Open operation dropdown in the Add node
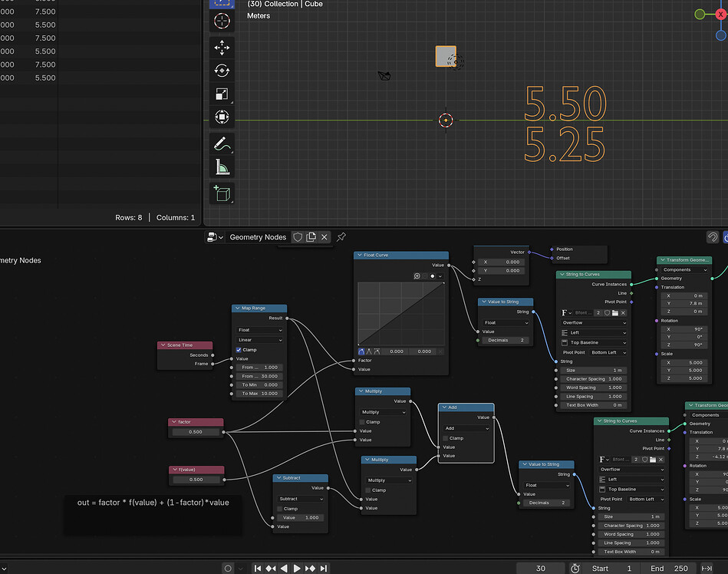This screenshot has height=574, width=728. (x=466, y=429)
